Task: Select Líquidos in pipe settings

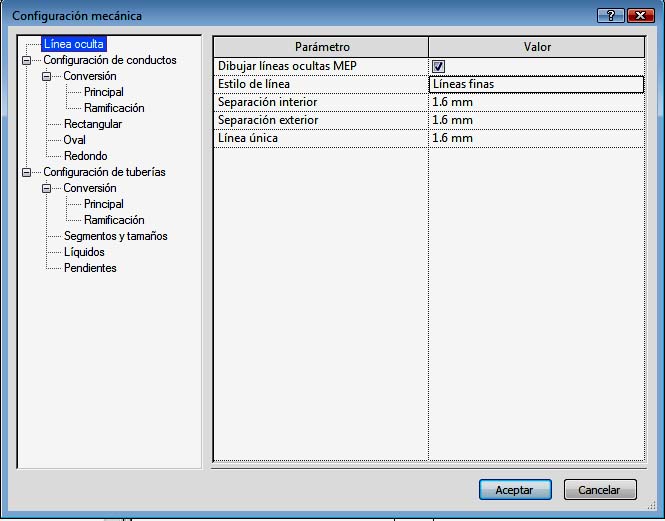Action: (84, 252)
